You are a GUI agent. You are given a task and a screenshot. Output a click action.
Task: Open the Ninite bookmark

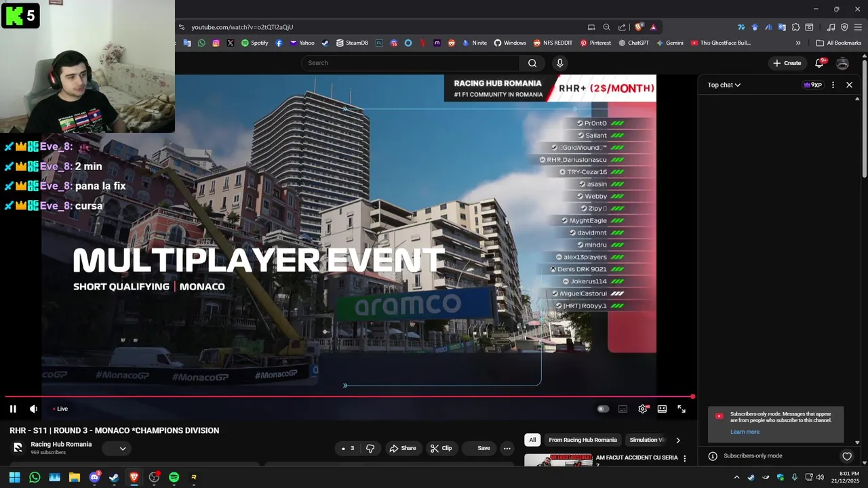pos(475,43)
